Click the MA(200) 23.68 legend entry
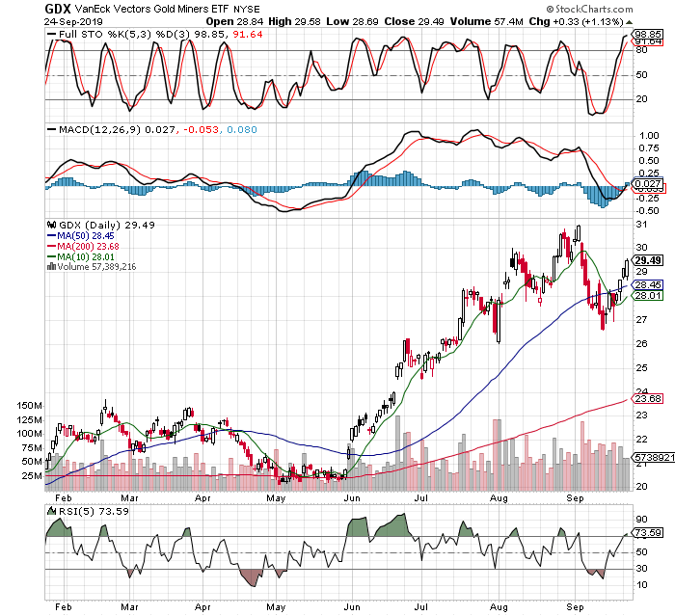Image resolution: width=675 pixels, height=616 pixels. point(89,246)
